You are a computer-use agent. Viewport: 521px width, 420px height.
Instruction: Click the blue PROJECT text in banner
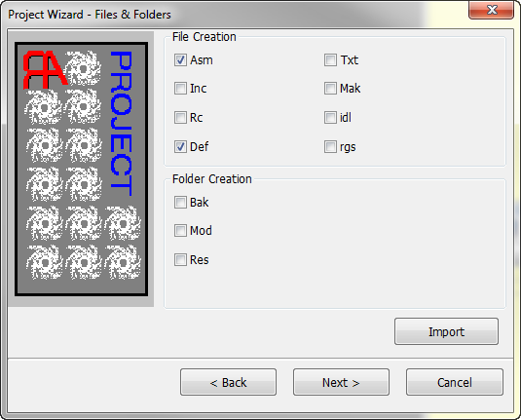click(121, 124)
